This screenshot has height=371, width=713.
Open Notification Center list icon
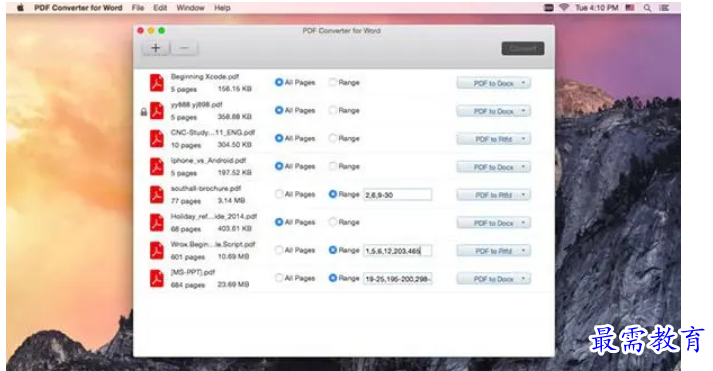click(x=664, y=8)
